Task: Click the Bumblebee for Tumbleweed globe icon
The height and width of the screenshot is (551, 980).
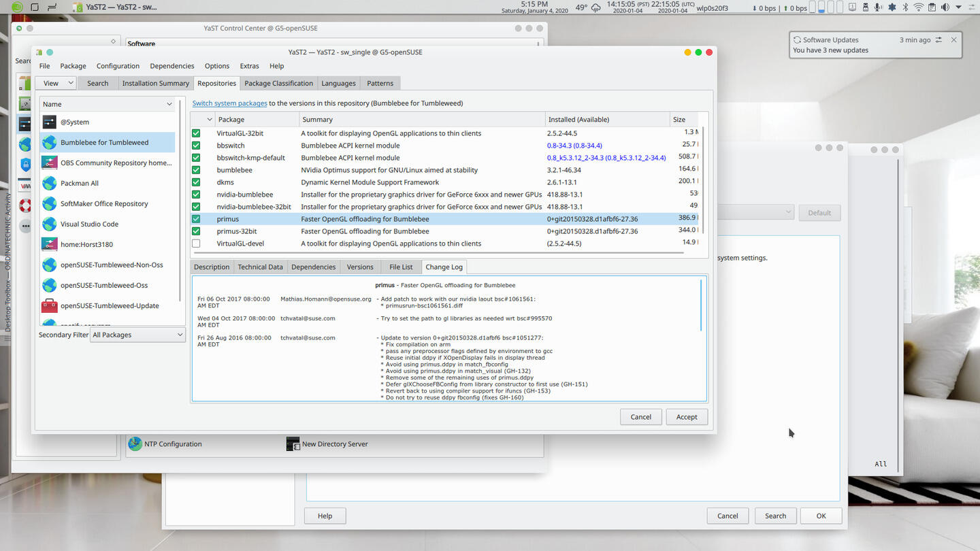Action: (x=49, y=142)
